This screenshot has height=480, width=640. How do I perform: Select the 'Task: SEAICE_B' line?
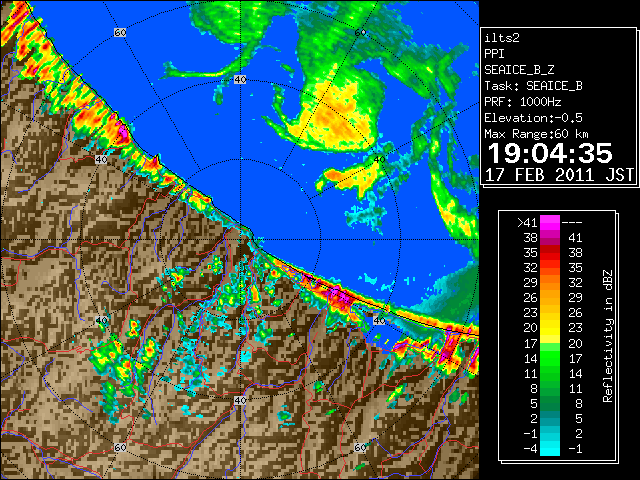click(x=533, y=86)
